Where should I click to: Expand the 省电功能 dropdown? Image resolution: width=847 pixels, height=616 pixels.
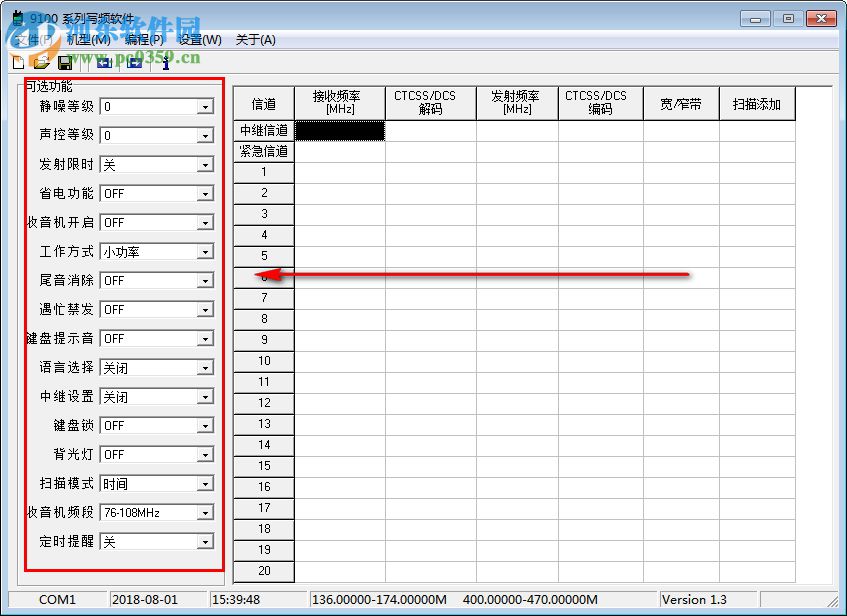[x=205, y=194]
